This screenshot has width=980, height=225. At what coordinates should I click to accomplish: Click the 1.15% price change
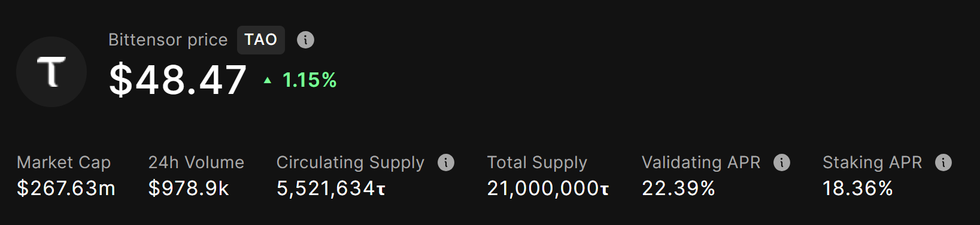tap(310, 80)
